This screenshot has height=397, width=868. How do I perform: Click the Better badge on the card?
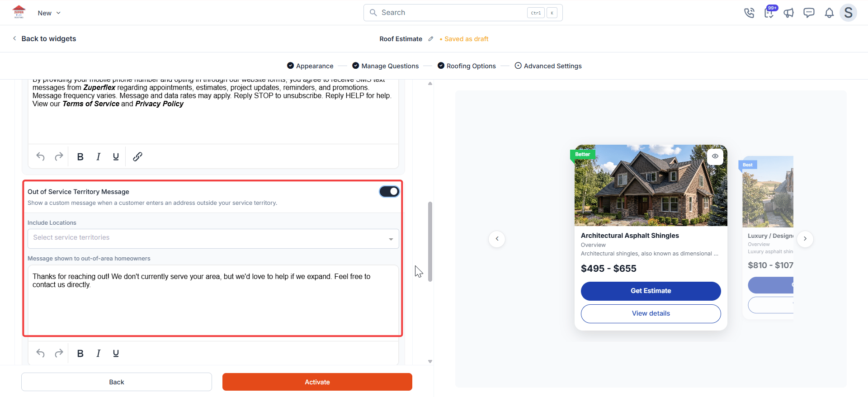coord(583,154)
